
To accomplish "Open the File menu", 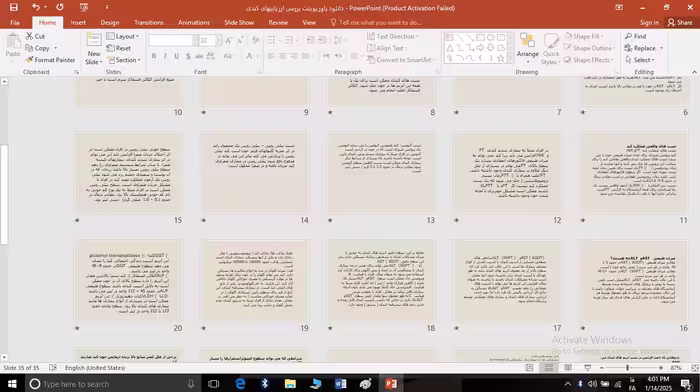I will (15, 22).
